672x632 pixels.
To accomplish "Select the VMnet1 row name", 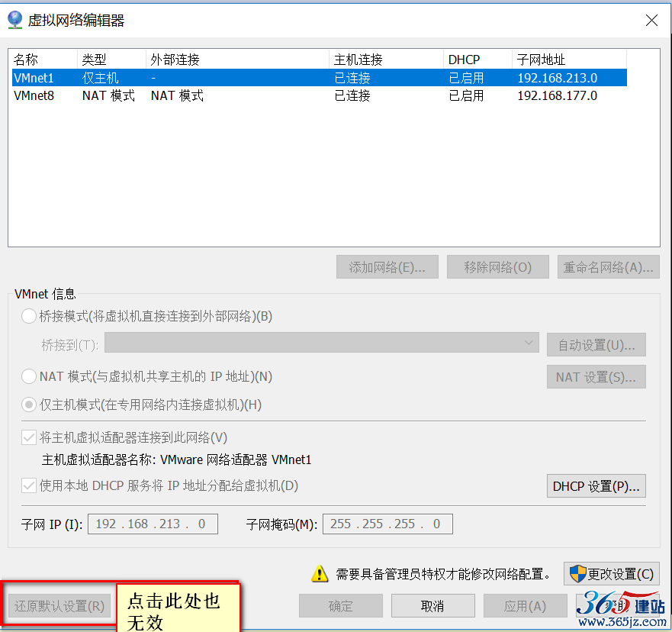I will pyautogui.click(x=34, y=78).
